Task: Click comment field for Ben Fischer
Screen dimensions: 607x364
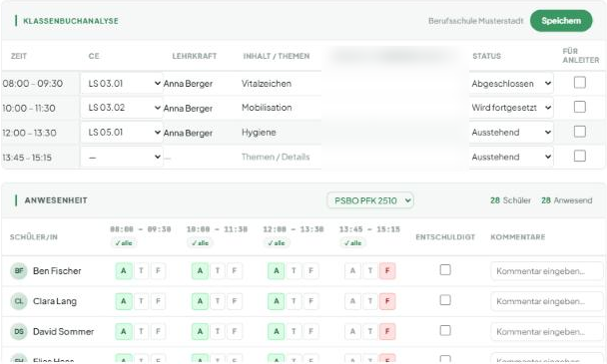Action: [x=547, y=271]
